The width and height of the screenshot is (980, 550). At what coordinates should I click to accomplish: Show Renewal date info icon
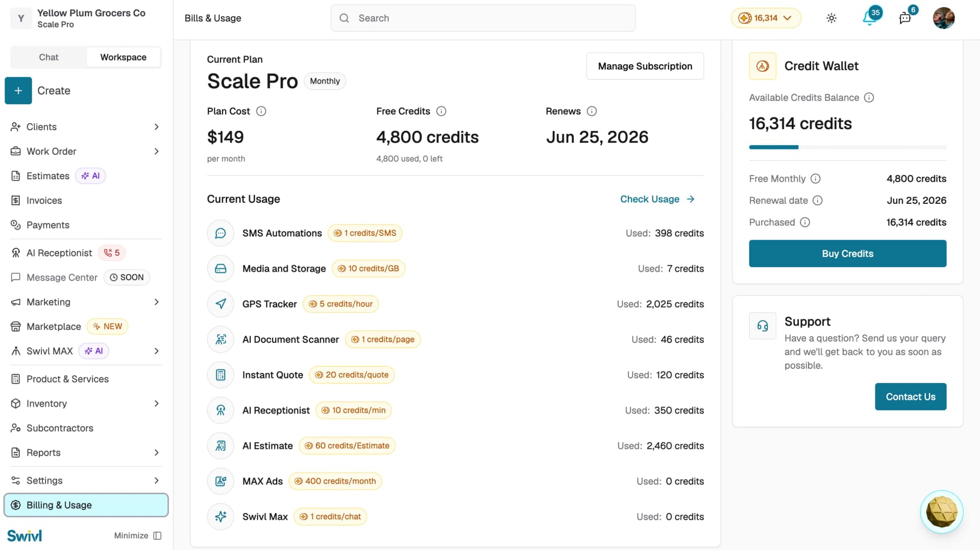(x=818, y=201)
